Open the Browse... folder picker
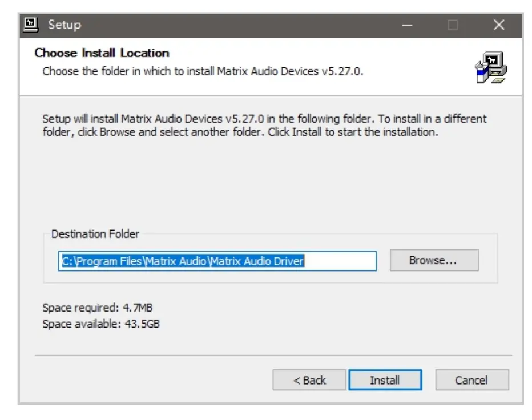The height and width of the screenshot is (420, 532). coord(434,260)
